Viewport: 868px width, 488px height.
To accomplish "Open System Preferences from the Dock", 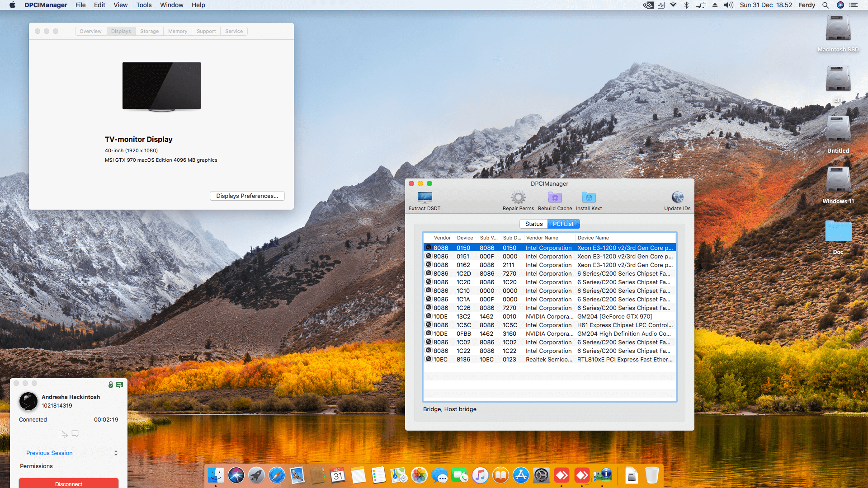I will 541,475.
